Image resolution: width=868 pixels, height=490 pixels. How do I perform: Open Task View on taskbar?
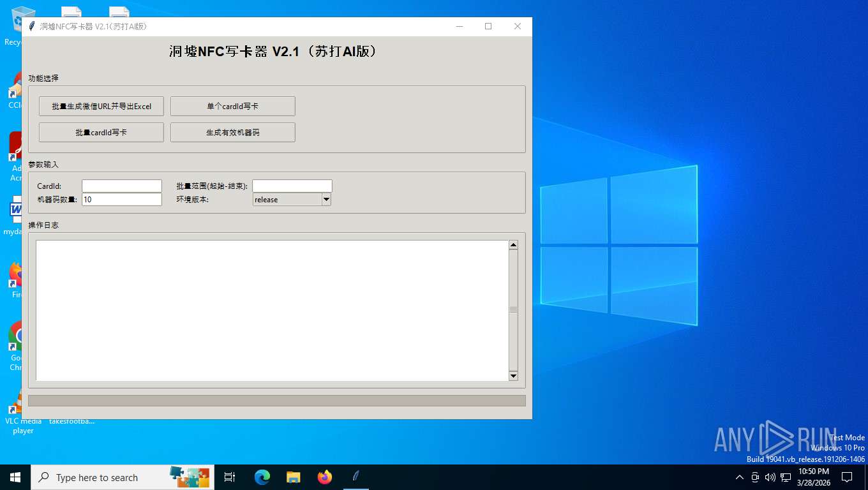230,477
